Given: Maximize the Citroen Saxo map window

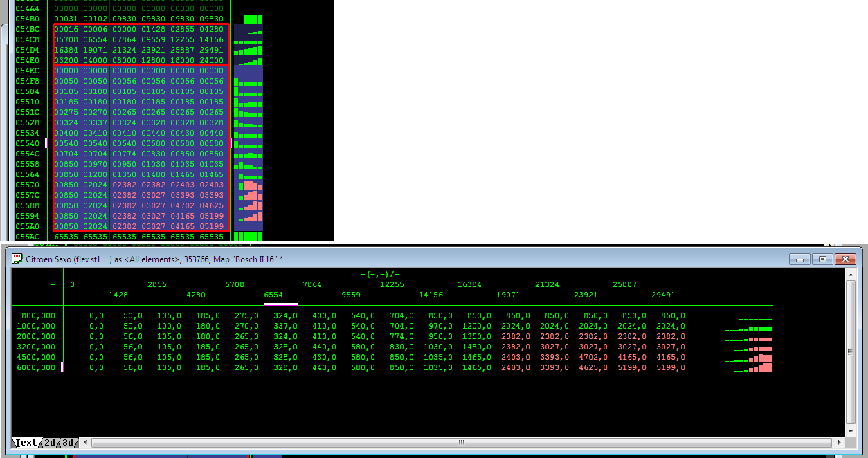Looking at the screenshot, I should (822, 259).
